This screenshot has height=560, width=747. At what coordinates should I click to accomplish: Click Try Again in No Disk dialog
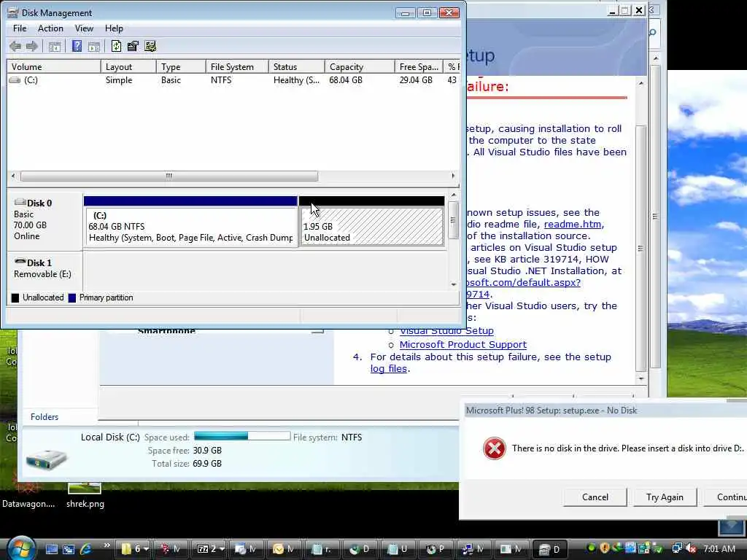(665, 497)
